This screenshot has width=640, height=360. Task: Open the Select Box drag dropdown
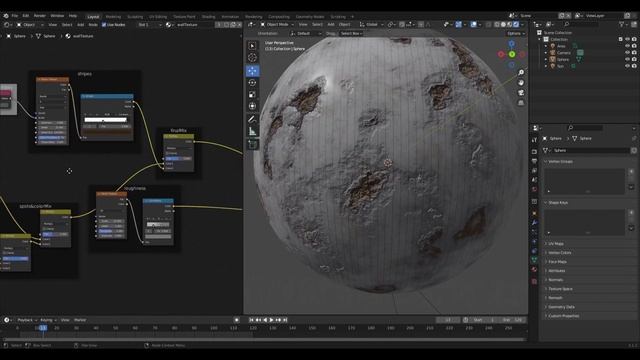click(351, 33)
